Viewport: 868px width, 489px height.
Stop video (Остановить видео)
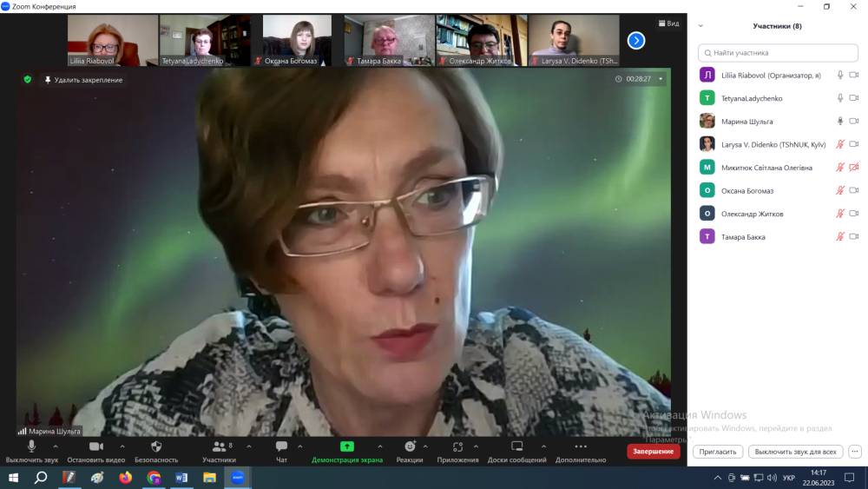(x=96, y=446)
